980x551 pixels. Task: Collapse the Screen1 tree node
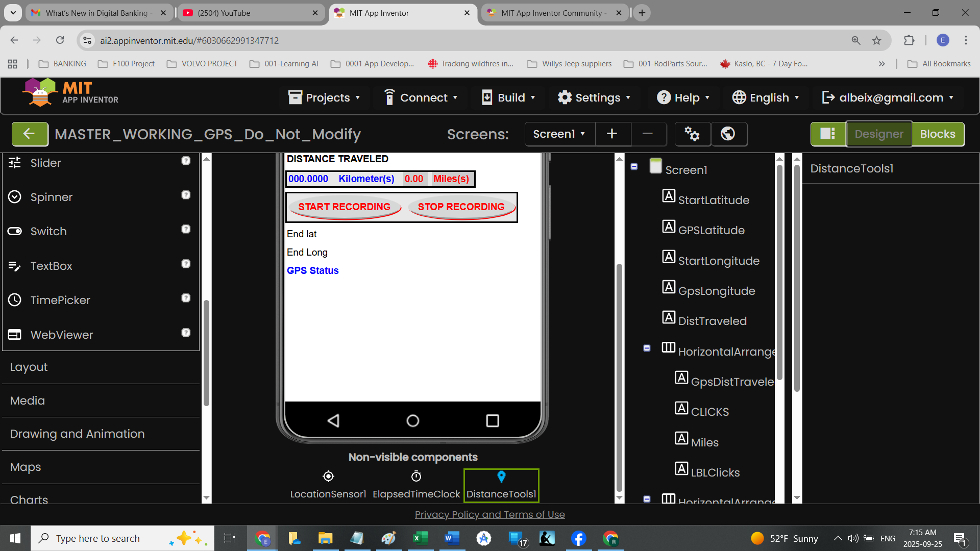[634, 166]
